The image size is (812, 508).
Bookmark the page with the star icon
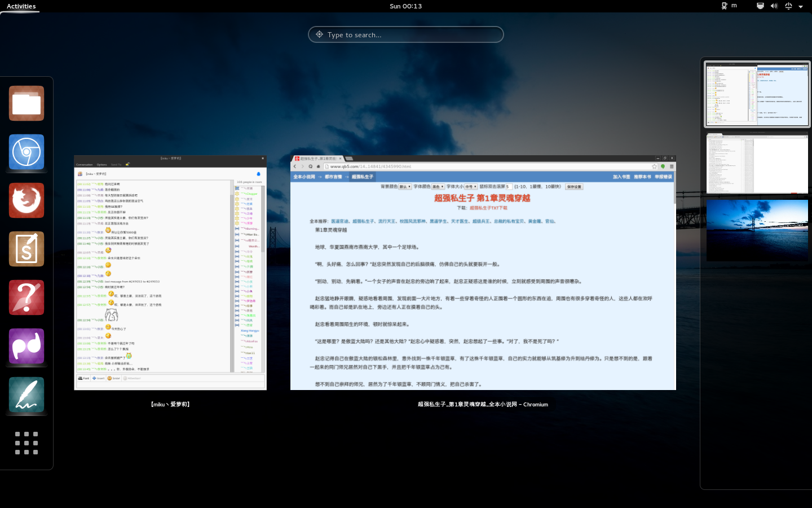point(654,167)
